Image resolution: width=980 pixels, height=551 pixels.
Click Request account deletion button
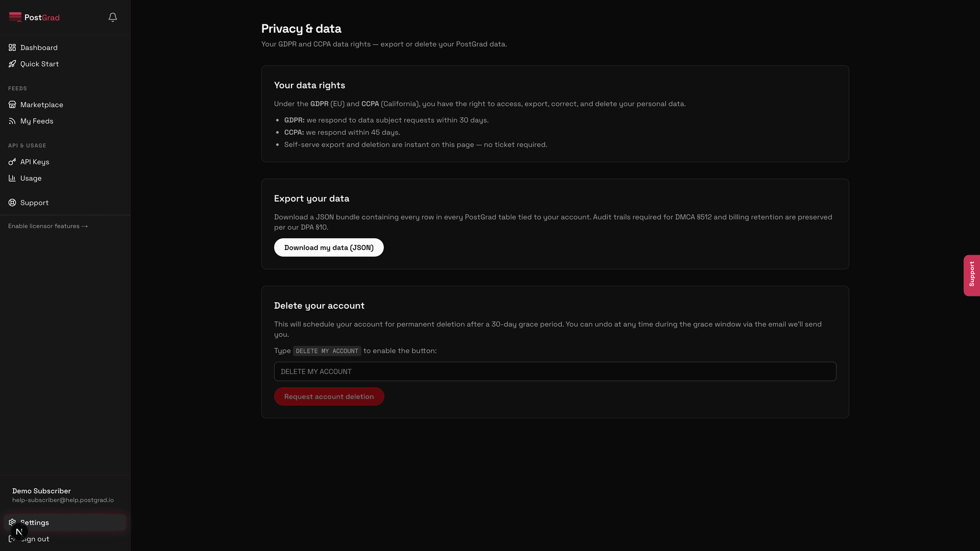coord(329,396)
